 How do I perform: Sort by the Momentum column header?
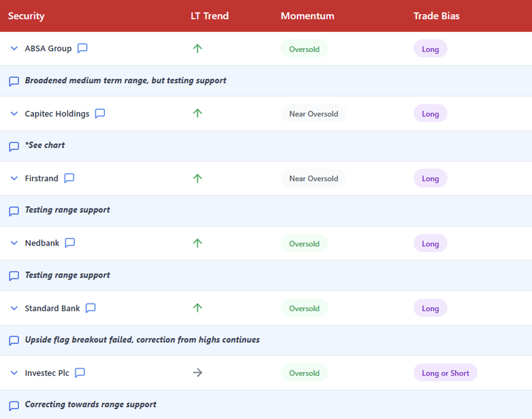[x=307, y=16]
